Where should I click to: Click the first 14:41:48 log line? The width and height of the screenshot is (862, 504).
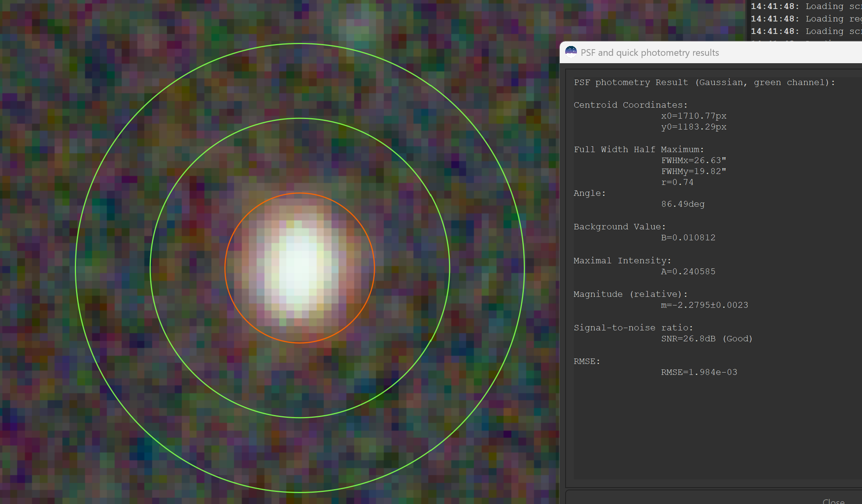(806, 6)
